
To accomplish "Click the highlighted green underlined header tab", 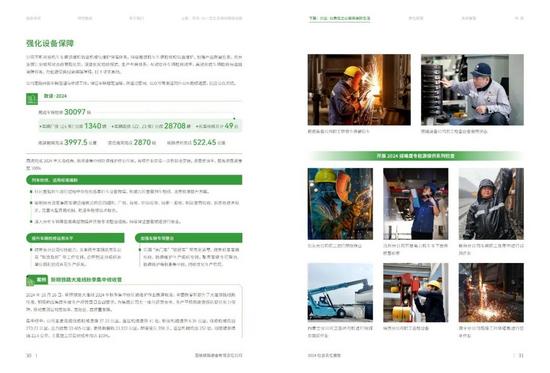I will [x=339, y=19].
